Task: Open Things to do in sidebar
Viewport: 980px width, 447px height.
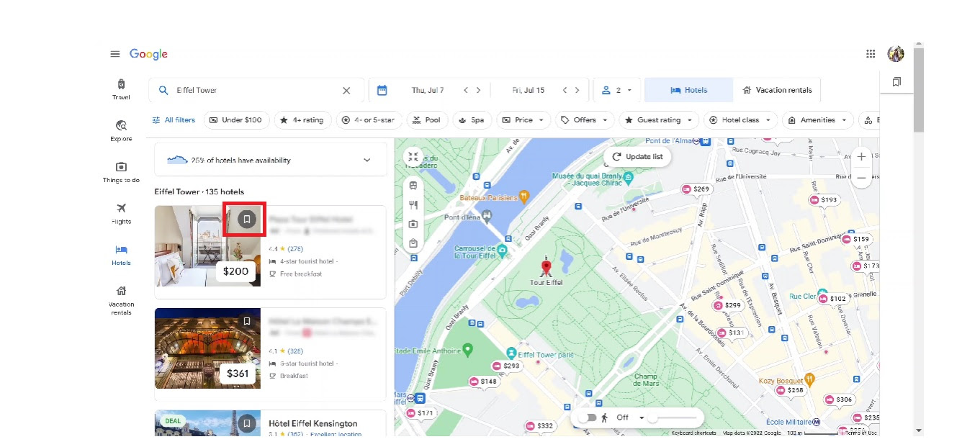Action: click(121, 173)
